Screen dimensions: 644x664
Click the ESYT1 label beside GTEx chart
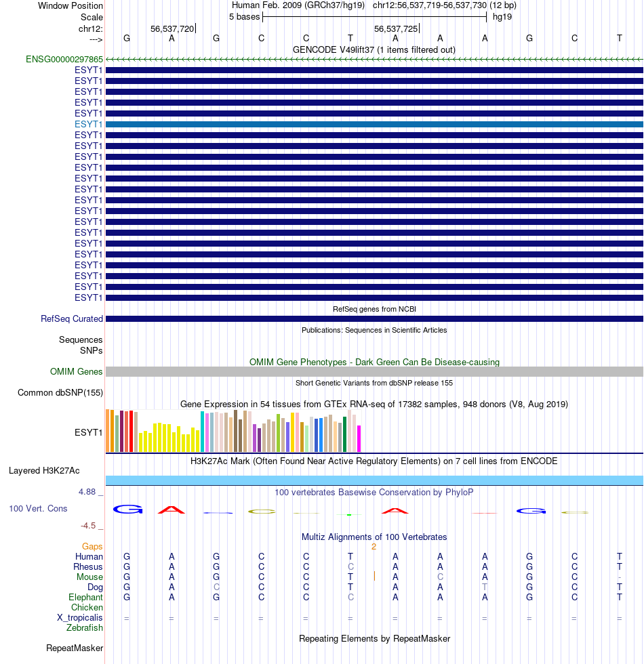pyautogui.click(x=89, y=432)
